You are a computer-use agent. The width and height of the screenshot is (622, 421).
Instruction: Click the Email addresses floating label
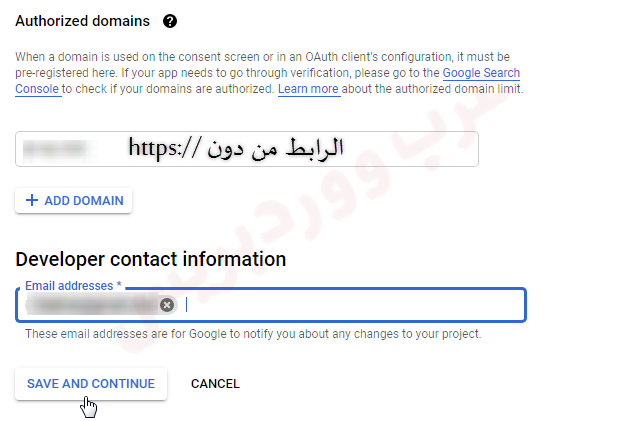click(68, 286)
